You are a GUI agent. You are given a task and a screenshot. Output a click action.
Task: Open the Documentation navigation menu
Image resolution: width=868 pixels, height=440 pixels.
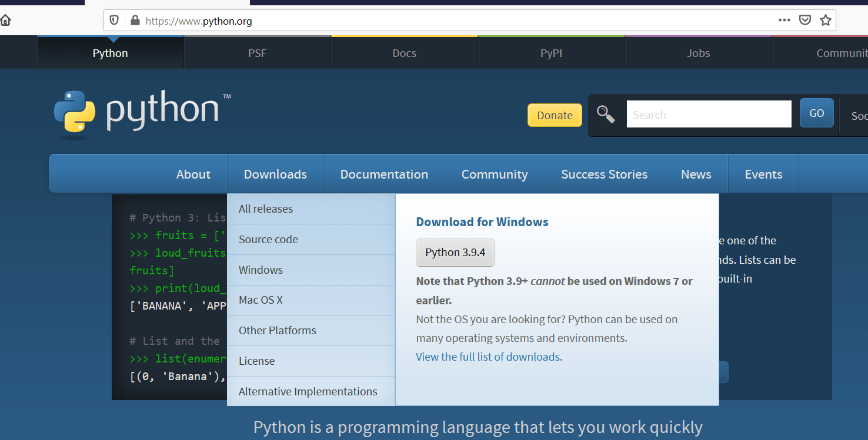click(x=384, y=174)
